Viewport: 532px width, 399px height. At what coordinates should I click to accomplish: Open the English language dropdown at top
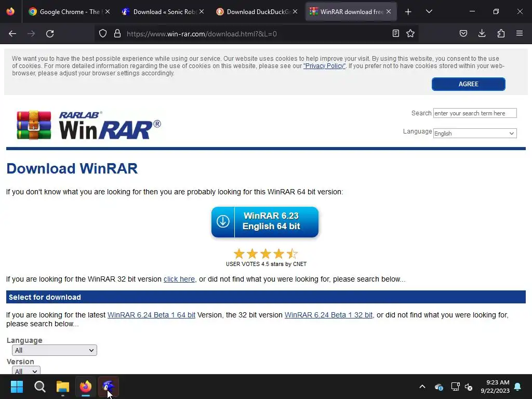(x=475, y=134)
